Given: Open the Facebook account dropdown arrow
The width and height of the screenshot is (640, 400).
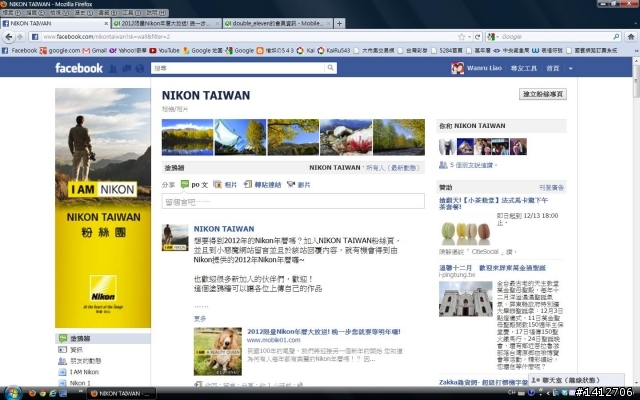Looking at the screenshot, I should pyautogui.click(x=571, y=69).
